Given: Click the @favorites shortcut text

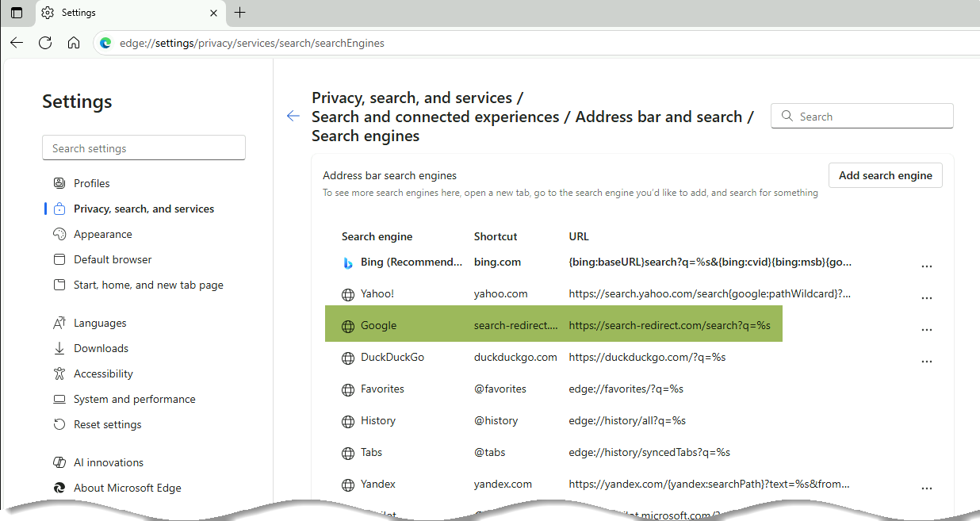Looking at the screenshot, I should coord(500,389).
